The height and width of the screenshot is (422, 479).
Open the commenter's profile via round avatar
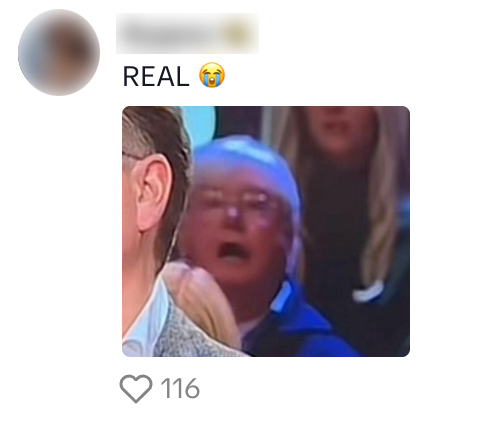[59, 52]
